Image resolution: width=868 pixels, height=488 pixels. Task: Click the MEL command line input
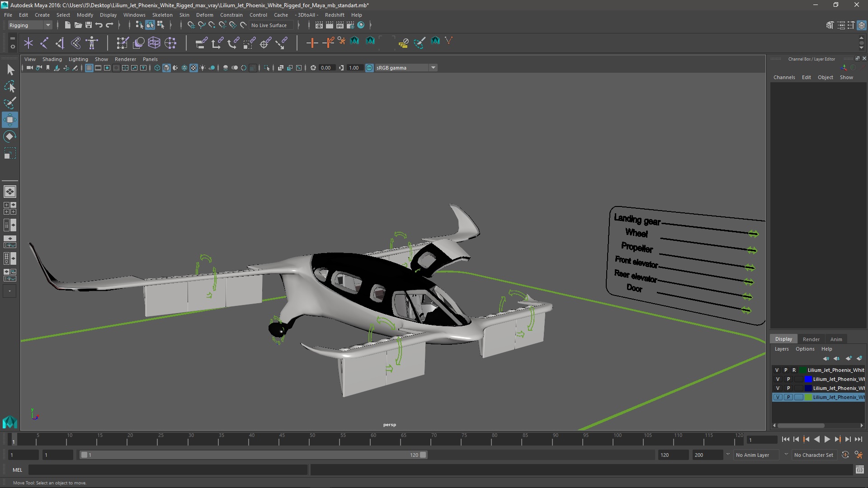(x=168, y=470)
